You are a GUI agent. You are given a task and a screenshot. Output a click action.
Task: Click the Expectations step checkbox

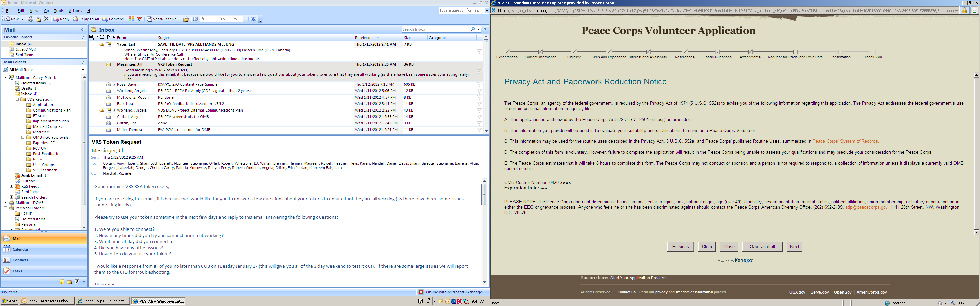[507, 52]
